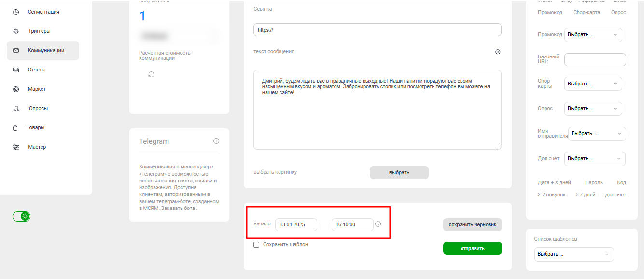Open the Имя отправителя dropdown

597,134
